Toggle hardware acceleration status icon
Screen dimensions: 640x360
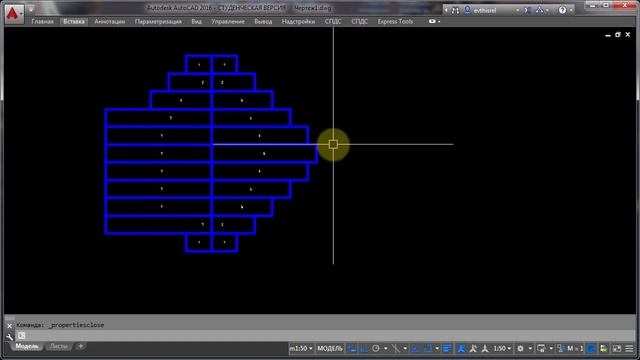pos(604,348)
